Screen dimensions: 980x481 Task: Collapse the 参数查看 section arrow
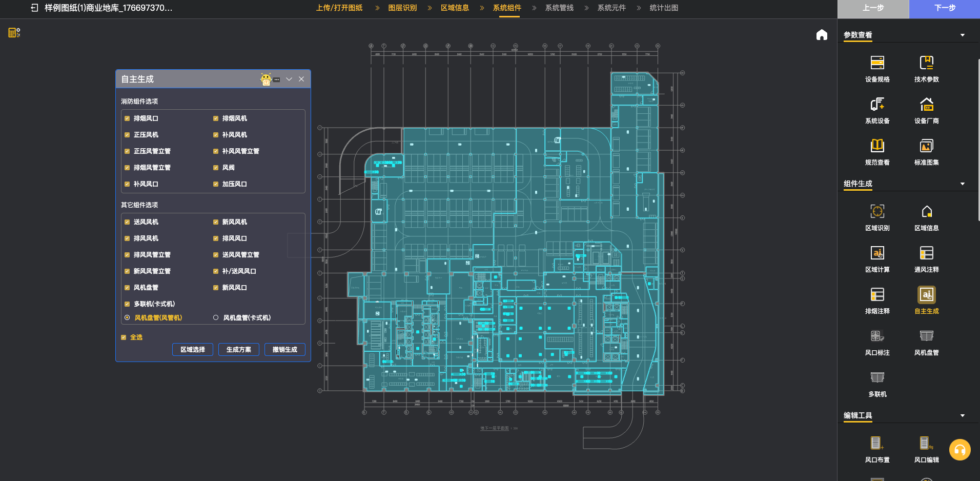(962, 35)
